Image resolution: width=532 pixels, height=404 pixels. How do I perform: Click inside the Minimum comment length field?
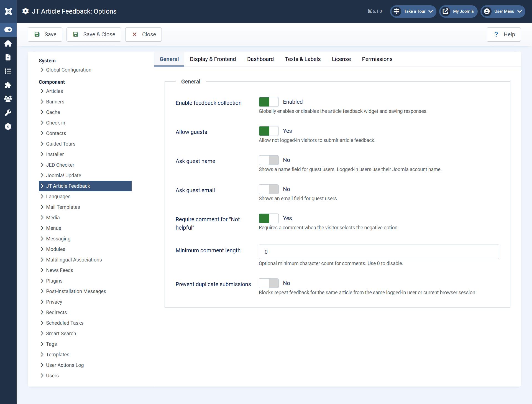pyautogui.click(x=378, y=251)
